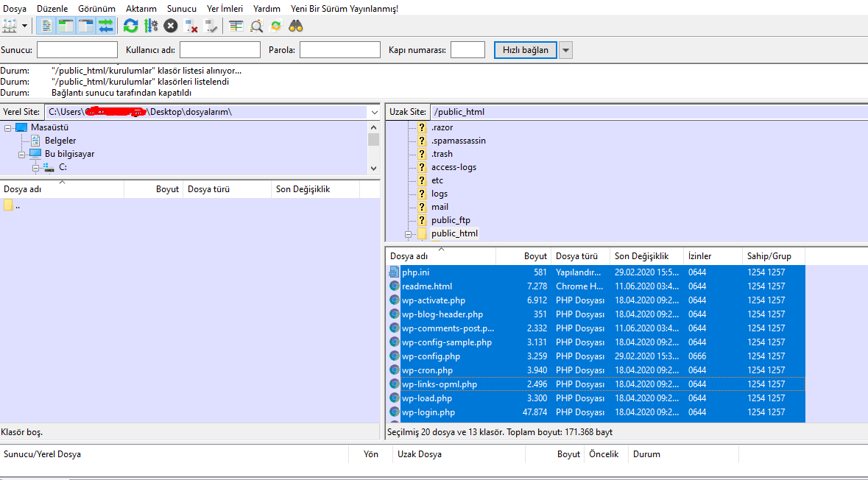Cancel the current operation

[171, 26]
